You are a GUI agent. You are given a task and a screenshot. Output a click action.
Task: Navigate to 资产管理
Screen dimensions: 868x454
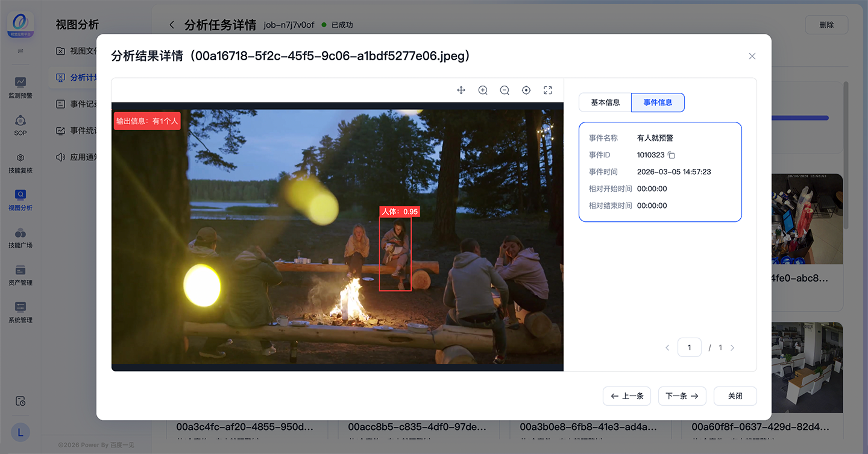[20, 274]
